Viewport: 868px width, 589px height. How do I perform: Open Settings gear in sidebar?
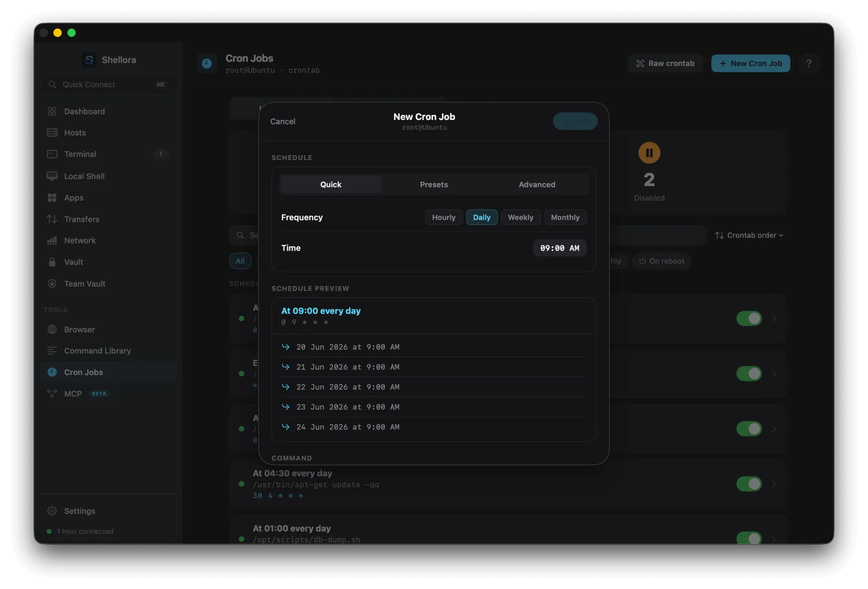52,511
